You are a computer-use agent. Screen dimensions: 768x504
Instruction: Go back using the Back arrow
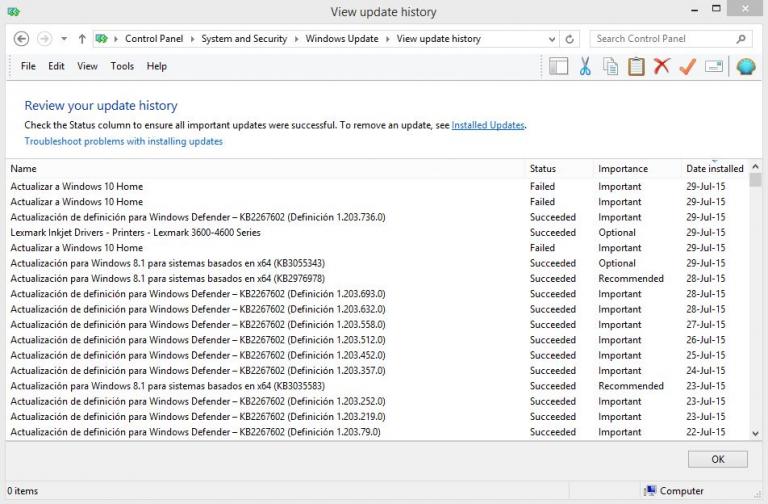(x=21, y=39)
